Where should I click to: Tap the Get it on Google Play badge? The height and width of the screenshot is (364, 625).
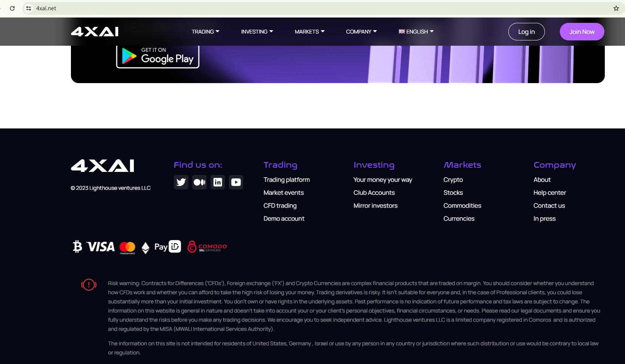(157, 57)
